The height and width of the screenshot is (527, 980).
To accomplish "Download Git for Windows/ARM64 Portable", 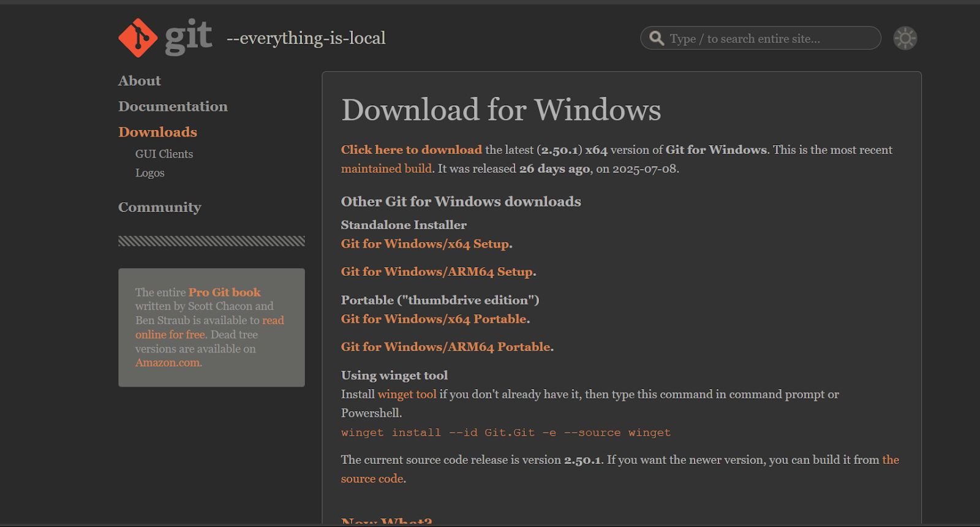I will (446, 347).
